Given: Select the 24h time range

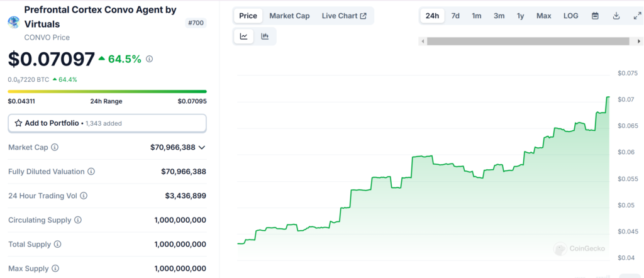Looking at the screenshot, I should point(432,16).
